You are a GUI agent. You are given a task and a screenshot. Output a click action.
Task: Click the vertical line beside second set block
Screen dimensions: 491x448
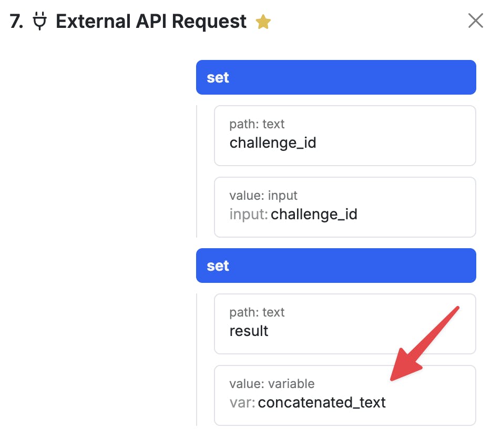197,360
